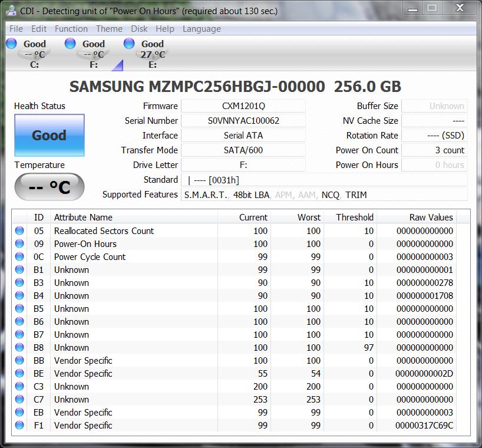Click status orb in the B6 row
482x448 pixels.
[19, 321]
